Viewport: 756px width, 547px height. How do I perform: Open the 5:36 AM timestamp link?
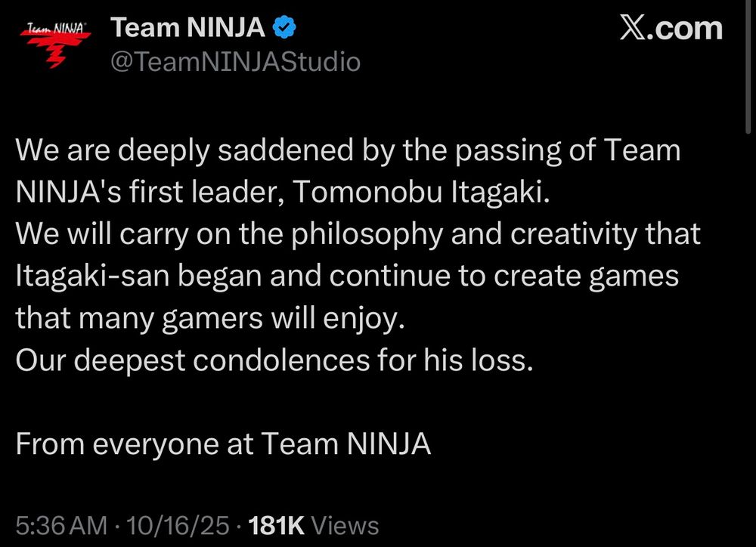[x=61, y=525]
